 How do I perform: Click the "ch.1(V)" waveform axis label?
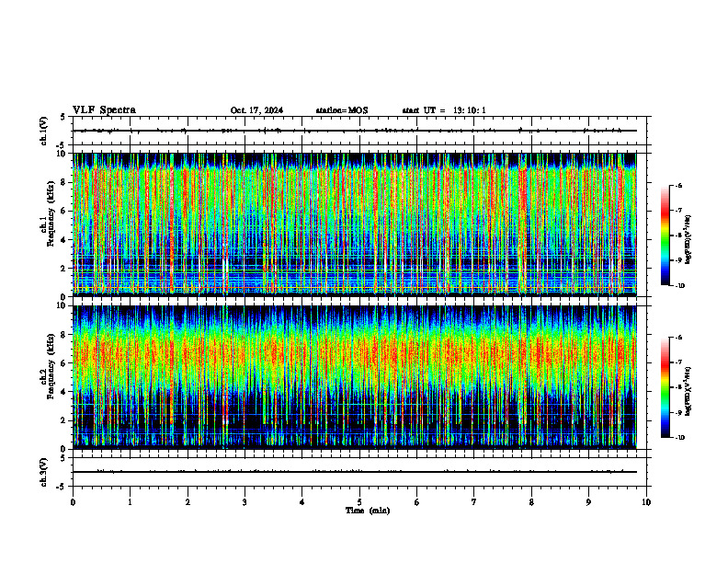click(43, 131)
